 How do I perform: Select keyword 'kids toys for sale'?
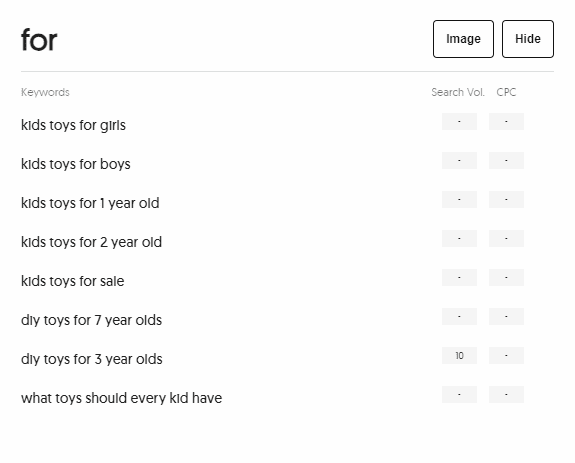[73, 281]
